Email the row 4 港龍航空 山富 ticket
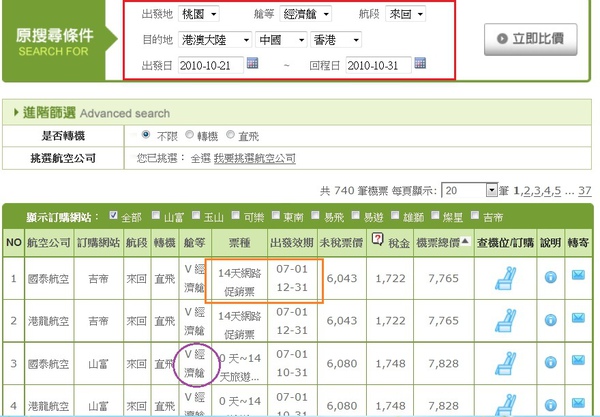The height and width of the screenshot is (417, 600). pyautogui.click(x=578, y=403)
